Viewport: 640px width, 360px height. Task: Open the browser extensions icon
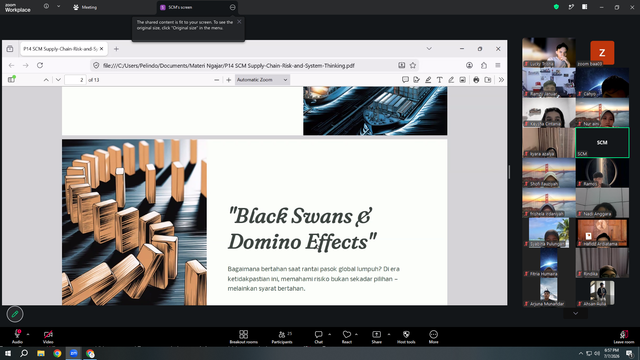click(x=484, y=65)
